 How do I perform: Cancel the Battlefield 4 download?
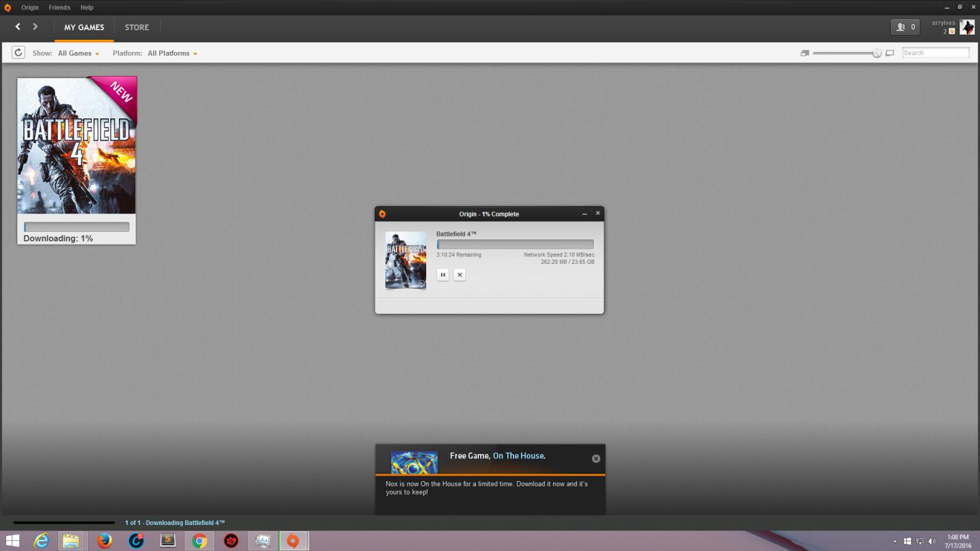tap(460, 275)
